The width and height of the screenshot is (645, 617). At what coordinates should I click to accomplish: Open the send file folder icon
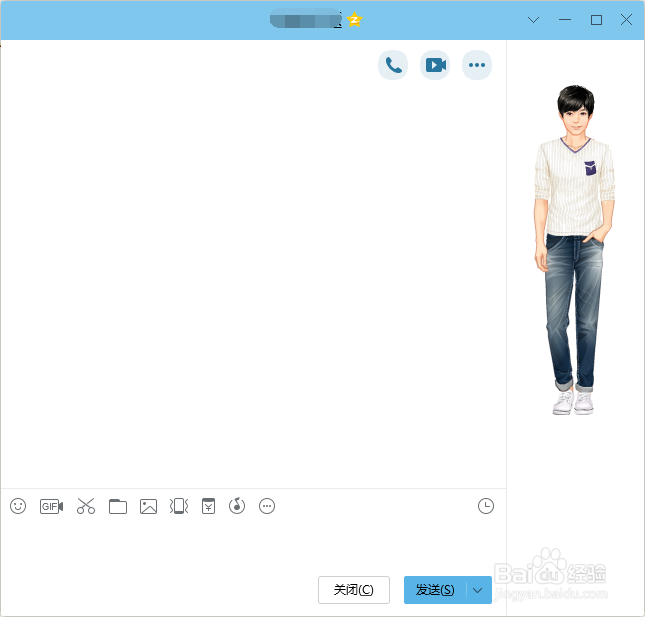coord(118,506)
